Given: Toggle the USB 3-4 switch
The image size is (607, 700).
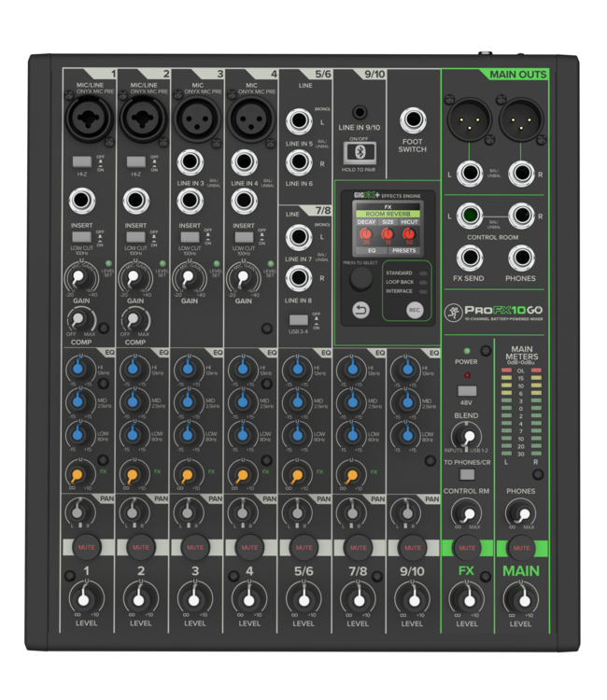Looking at the screenshot, I should coord(298,320).
